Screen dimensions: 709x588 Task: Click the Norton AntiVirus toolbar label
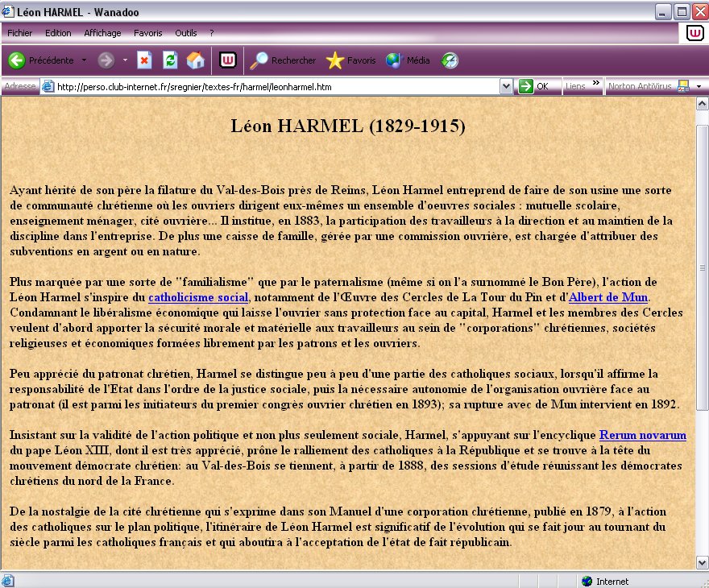pyautogui.click(x=640, y=86)
